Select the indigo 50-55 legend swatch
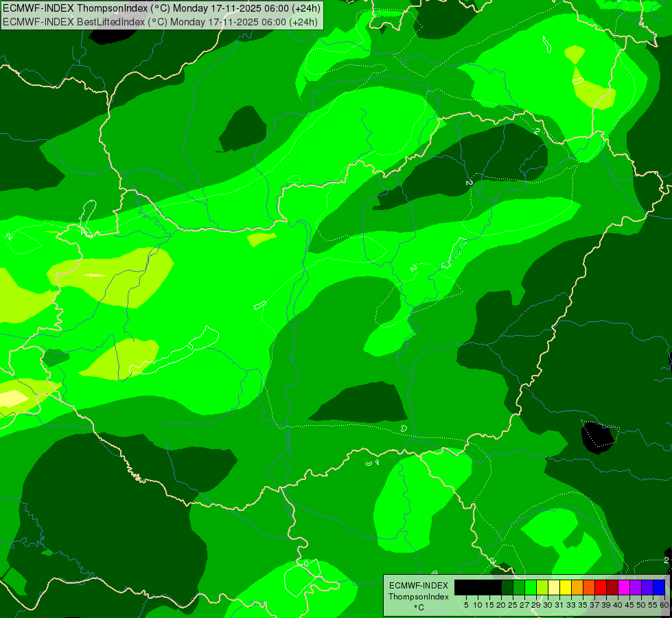Screen dimensions: 672x618 click(647, 587)
